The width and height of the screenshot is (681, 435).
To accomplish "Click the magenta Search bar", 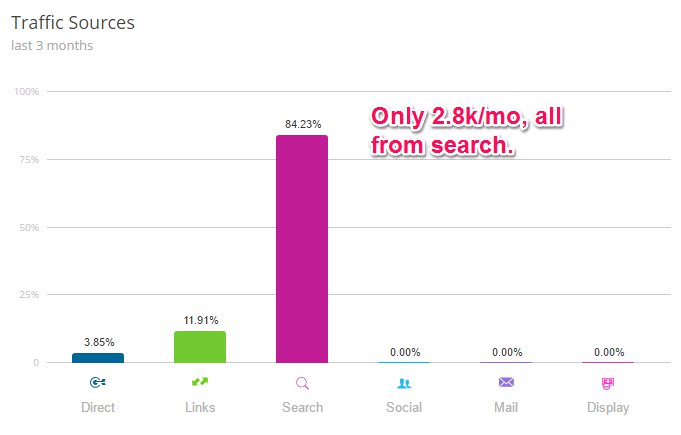I will tap(302, 249).
